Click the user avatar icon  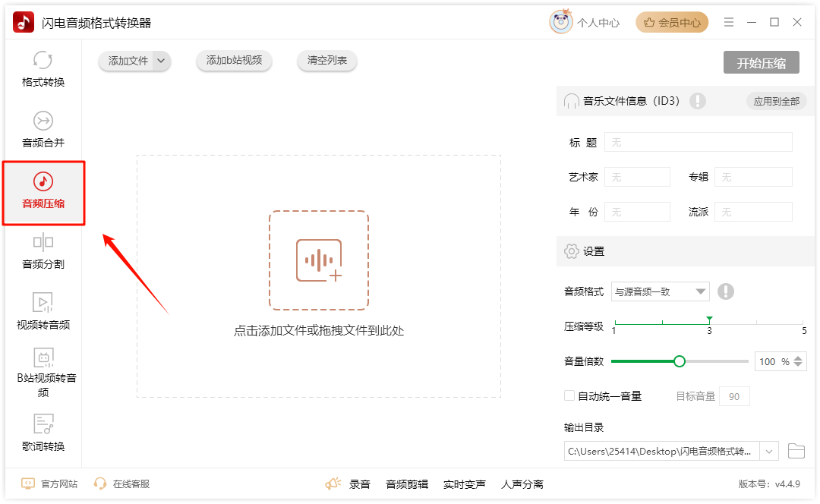[560, 22]
